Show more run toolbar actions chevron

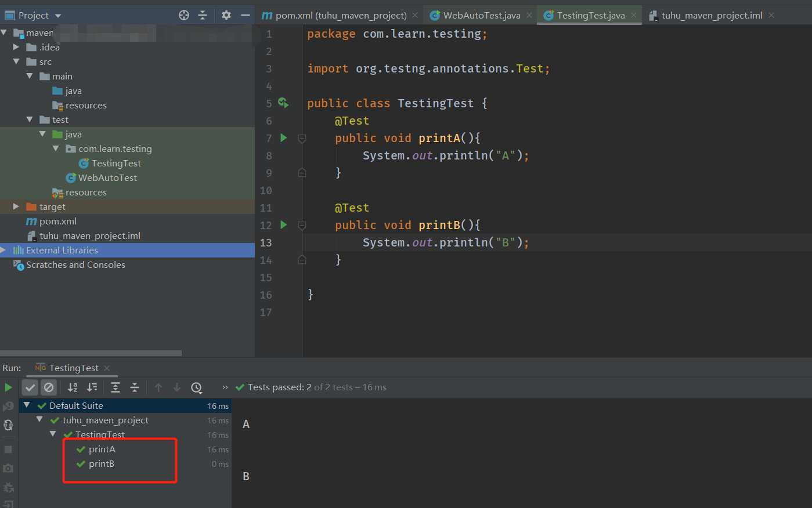coord(225,387)
